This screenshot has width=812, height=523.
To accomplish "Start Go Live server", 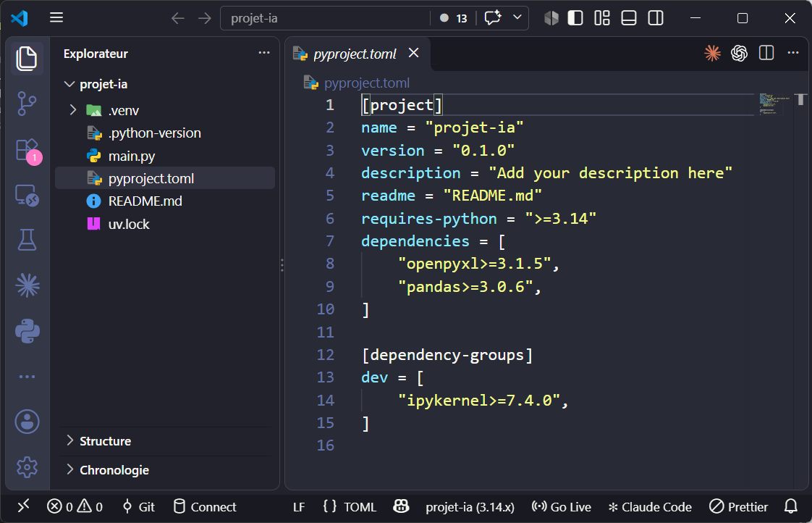I will (562, 507).
